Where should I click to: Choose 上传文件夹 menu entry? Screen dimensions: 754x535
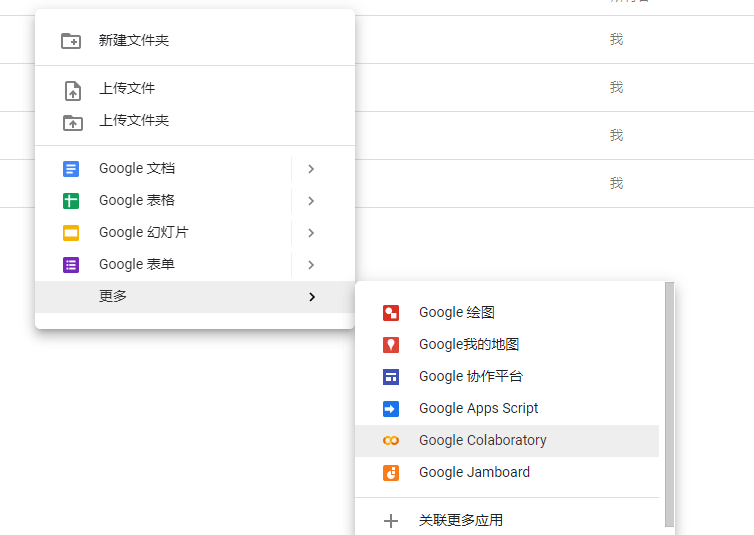195,121
